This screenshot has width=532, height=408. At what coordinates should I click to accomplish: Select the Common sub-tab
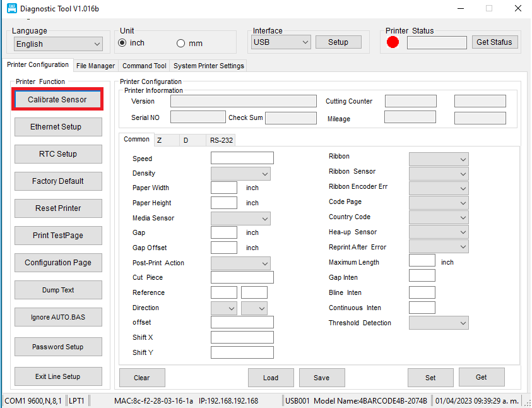point(136,139)
